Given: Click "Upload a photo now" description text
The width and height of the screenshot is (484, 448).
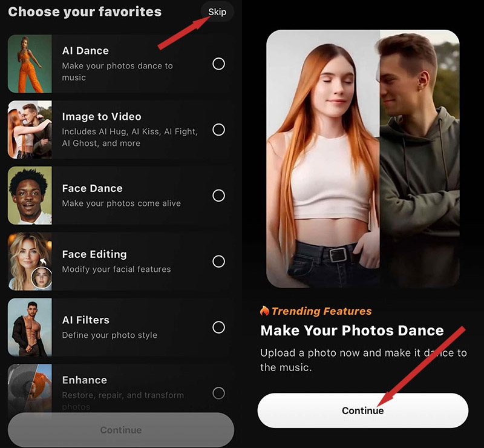Looking at the screenshot, I should 364,360.
